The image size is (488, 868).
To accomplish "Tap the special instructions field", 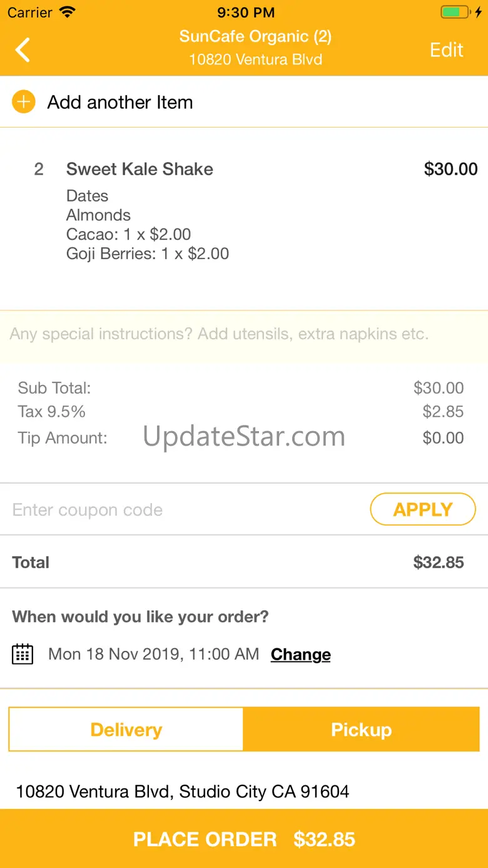I will point(244,334).
